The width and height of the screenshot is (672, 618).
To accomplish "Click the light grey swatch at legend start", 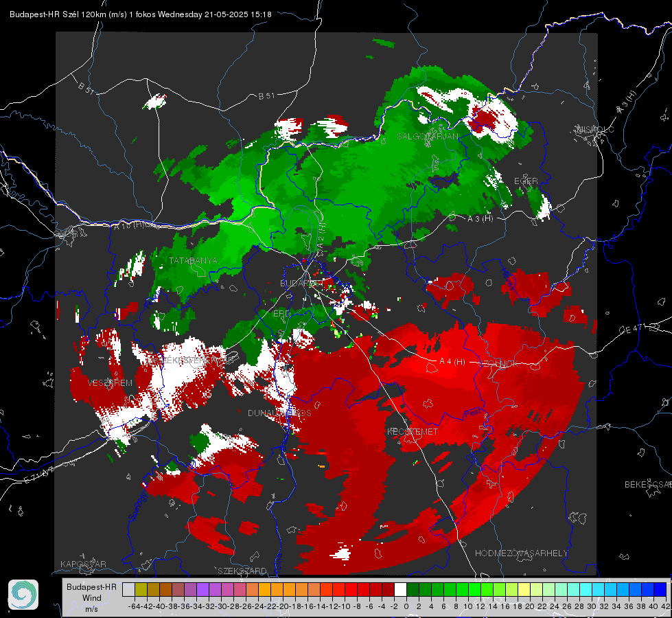I will (x=128, y=590).
